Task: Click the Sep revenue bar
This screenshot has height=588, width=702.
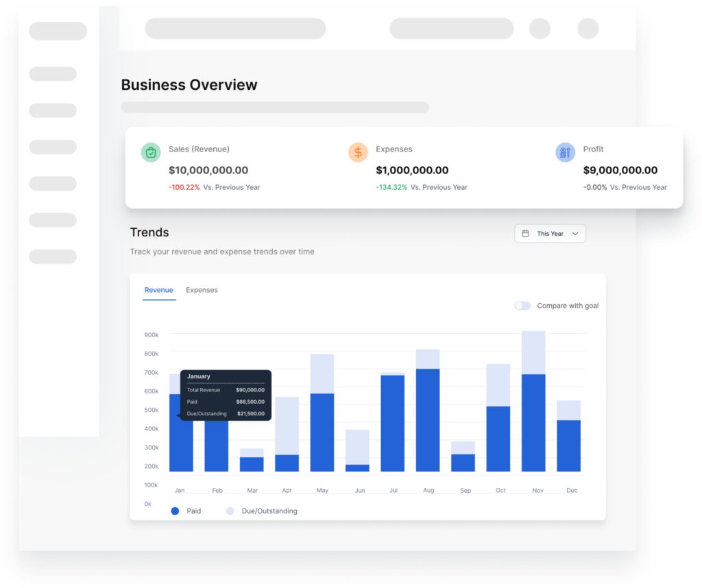Action: click(463, 456)
